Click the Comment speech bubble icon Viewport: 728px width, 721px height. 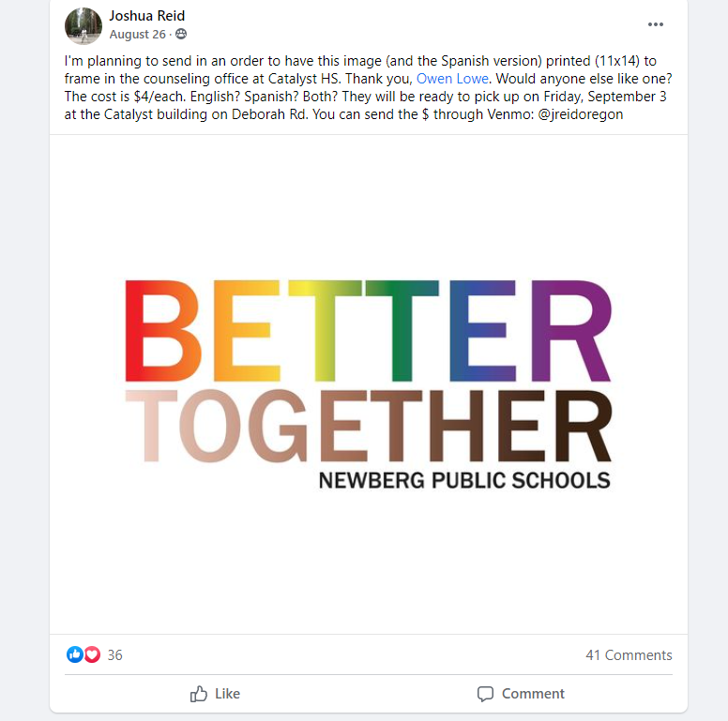[x=485, y=694]
